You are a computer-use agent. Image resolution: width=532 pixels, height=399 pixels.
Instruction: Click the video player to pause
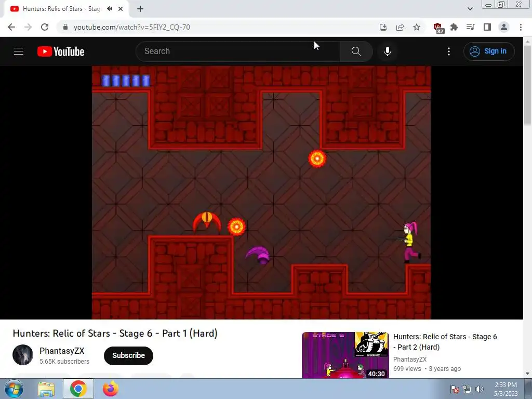coord(261,192)
